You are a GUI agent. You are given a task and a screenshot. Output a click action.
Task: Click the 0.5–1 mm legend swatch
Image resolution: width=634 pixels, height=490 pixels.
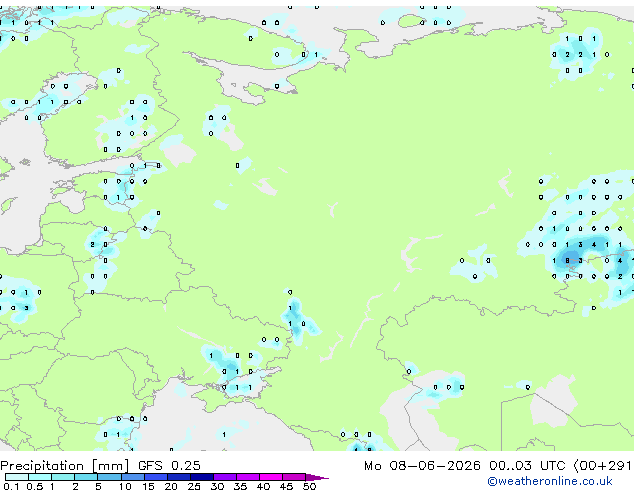pyautogui.click(x=40, y=477)
